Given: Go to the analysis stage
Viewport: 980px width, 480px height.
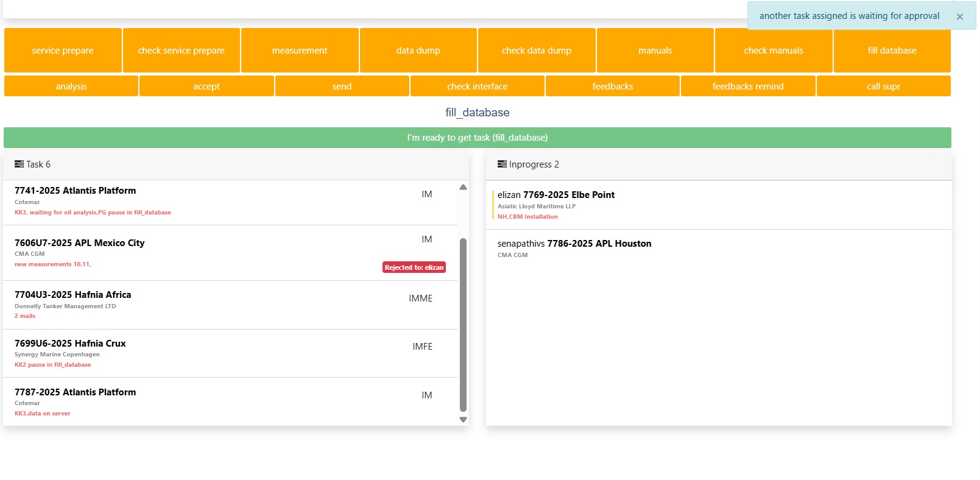Looking at the screenshot, I should pos(71,86).
